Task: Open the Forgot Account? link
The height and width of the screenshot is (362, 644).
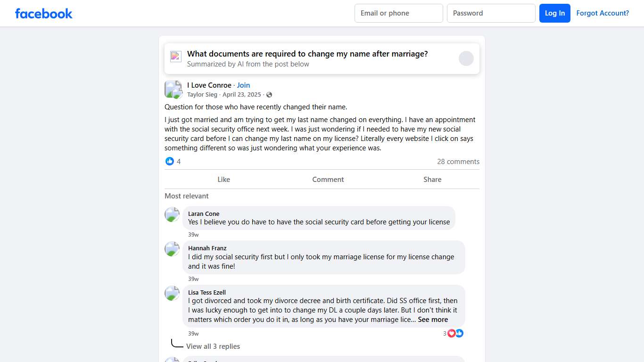Action: [x=602, y=13]
